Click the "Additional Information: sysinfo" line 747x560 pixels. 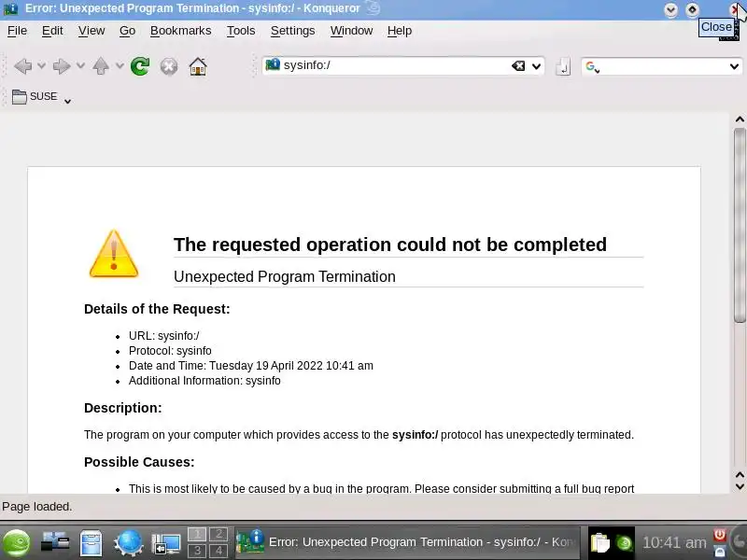pos(204,381)
